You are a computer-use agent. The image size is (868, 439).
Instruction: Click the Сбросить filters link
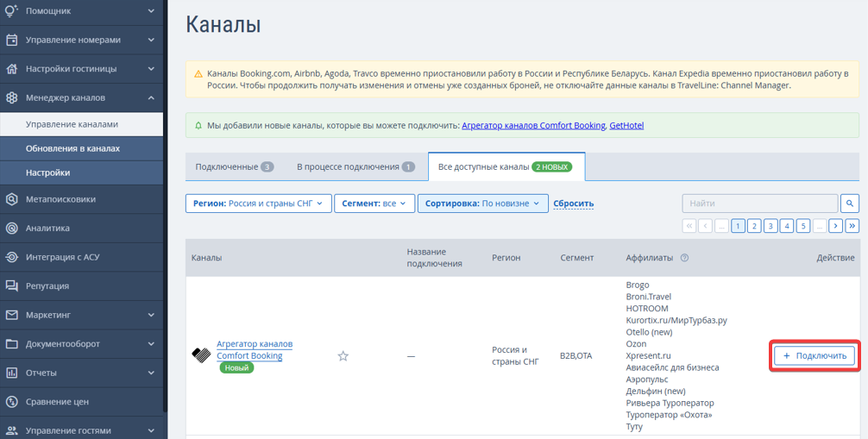tap(574, 204)
